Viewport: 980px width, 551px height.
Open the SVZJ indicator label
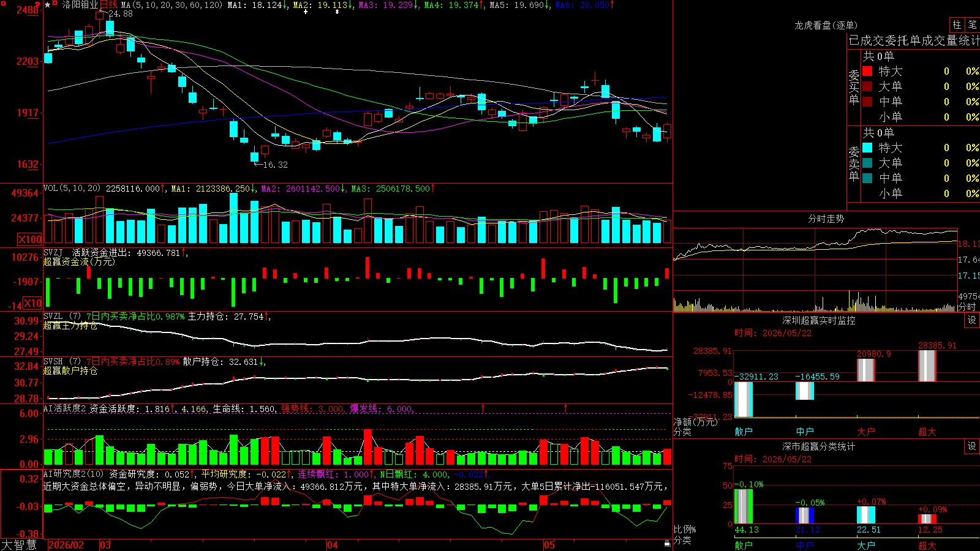tap(53, 252)
